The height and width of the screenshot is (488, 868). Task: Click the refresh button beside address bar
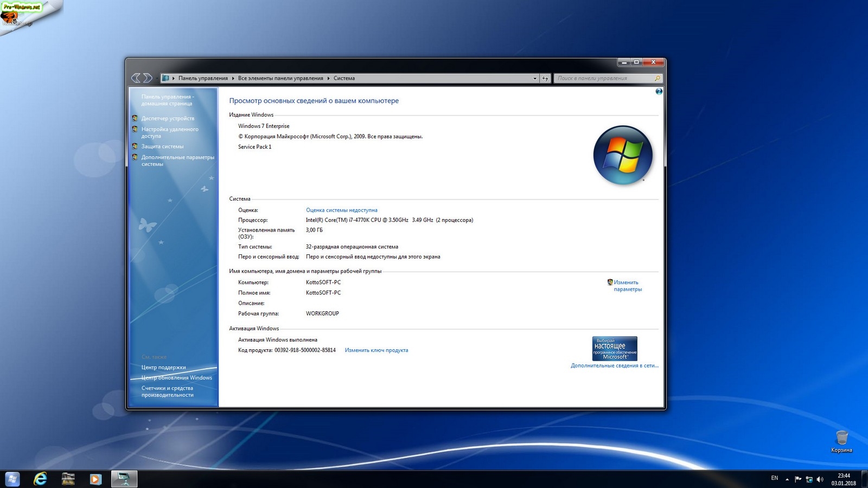545,78
